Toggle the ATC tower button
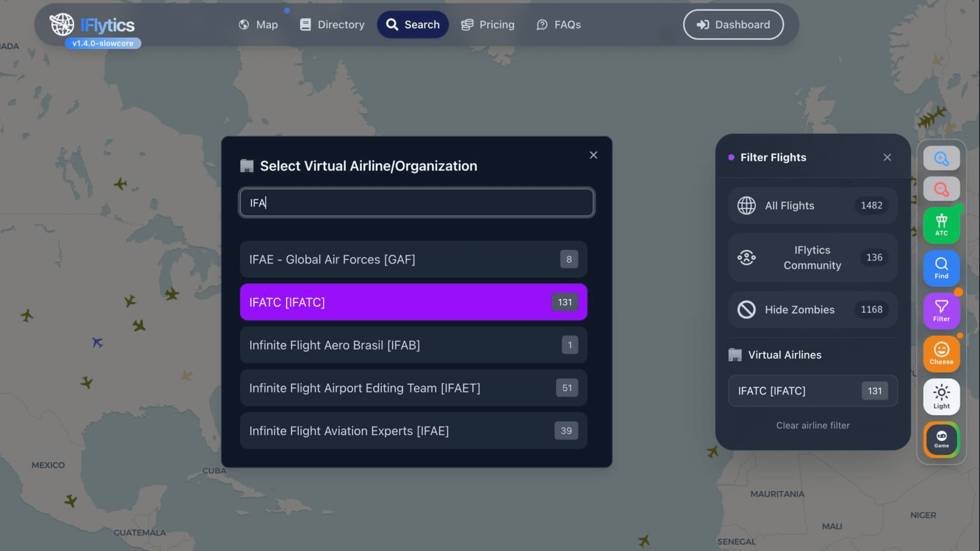Viewport: 980px width, 551px height. click(941, 225)
